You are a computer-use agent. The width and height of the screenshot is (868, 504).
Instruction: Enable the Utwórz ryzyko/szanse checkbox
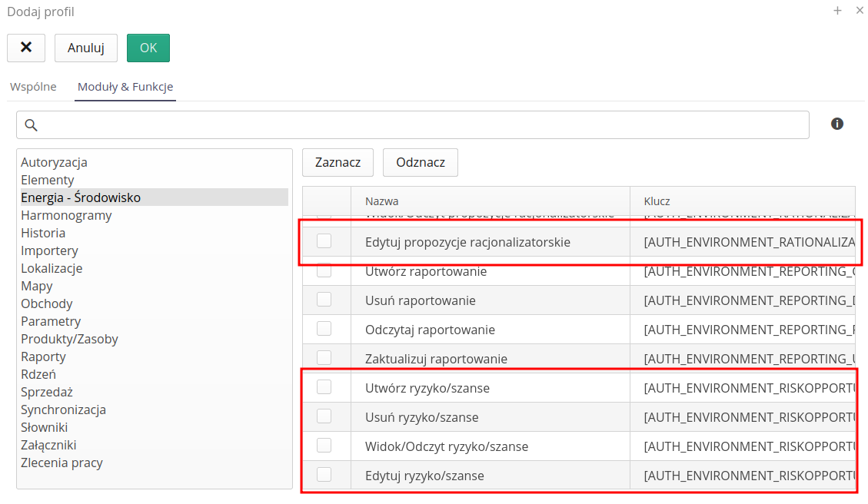[324, 387]
